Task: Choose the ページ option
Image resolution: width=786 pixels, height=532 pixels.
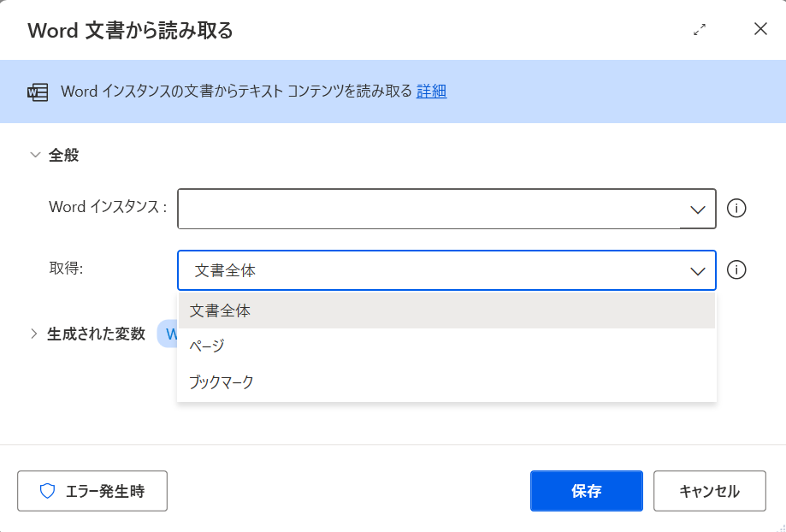Action: click(x=446, y=346)
